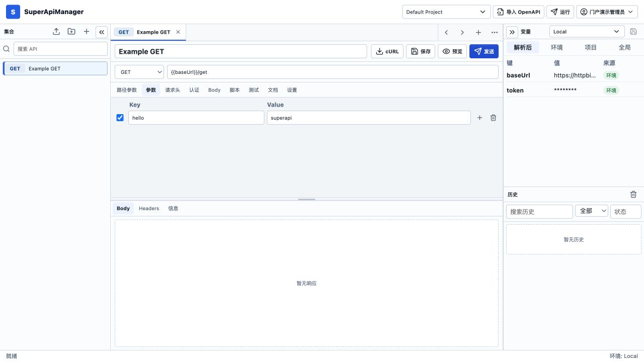Switch to the request Body tab
This screenshot has height=362, width=644.
click(x=214, y=90)
